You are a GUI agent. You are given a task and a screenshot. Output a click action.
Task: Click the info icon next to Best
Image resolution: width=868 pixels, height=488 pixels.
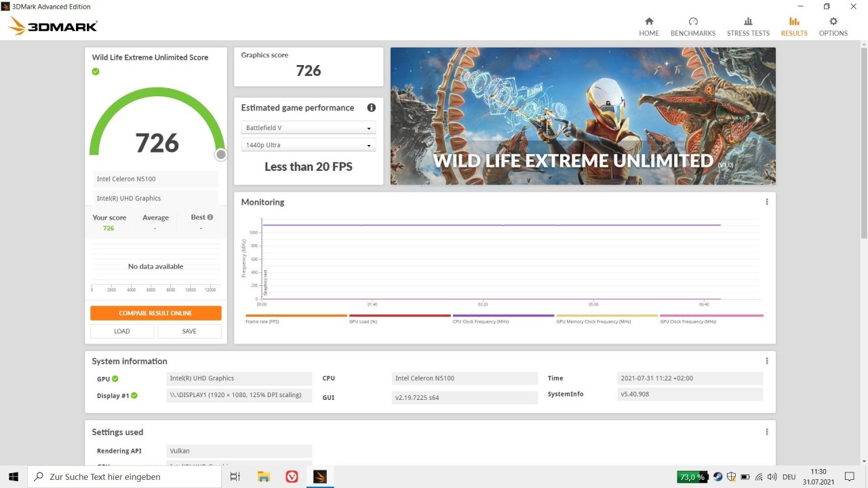coord(210,217)
